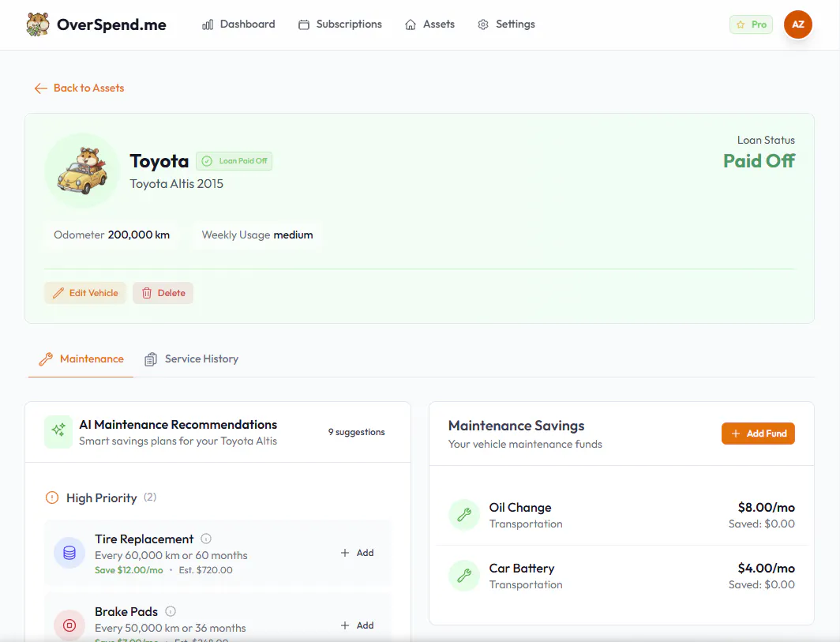The height and width of the screenshot is (642, 840).
Task: Click the Pro star badge
Action: (751, 24)
